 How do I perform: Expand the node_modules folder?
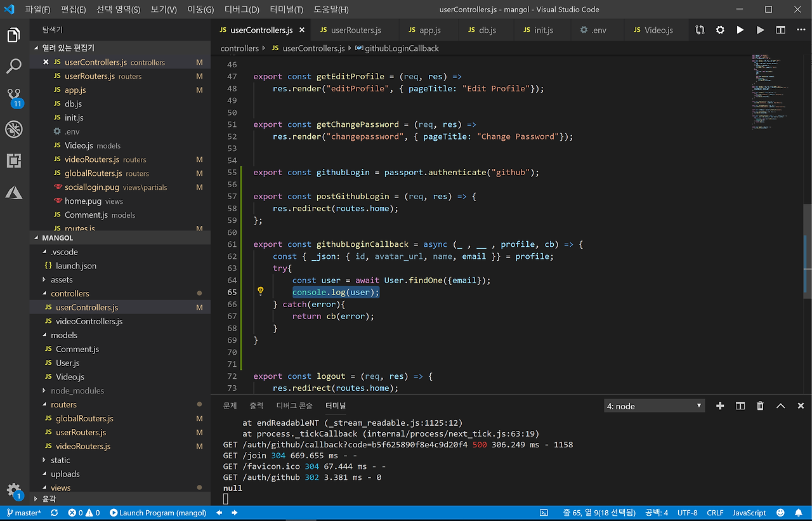[77, 391]
